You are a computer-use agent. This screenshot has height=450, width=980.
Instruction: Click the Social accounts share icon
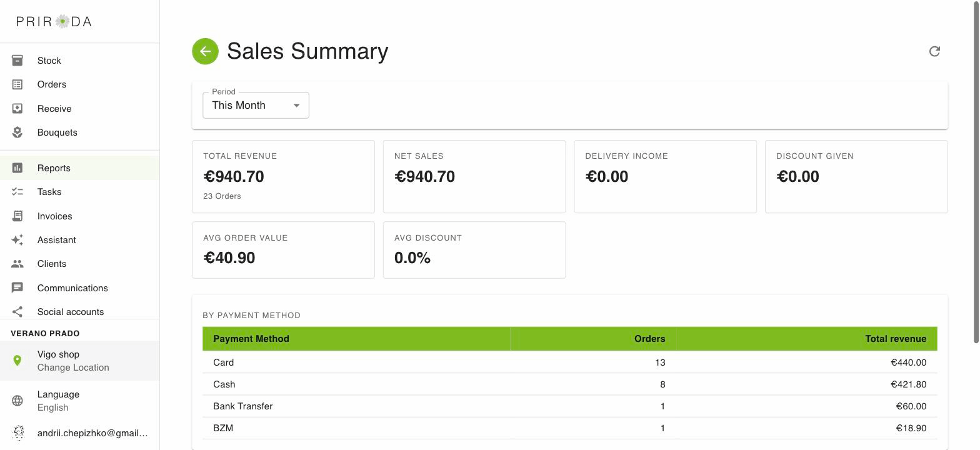[17, 312]
